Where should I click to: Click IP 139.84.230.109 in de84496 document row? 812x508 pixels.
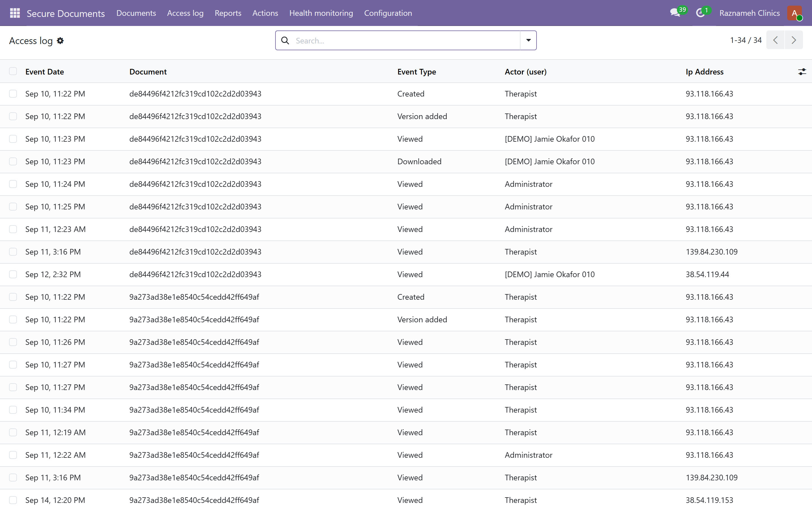click(711, 252)
